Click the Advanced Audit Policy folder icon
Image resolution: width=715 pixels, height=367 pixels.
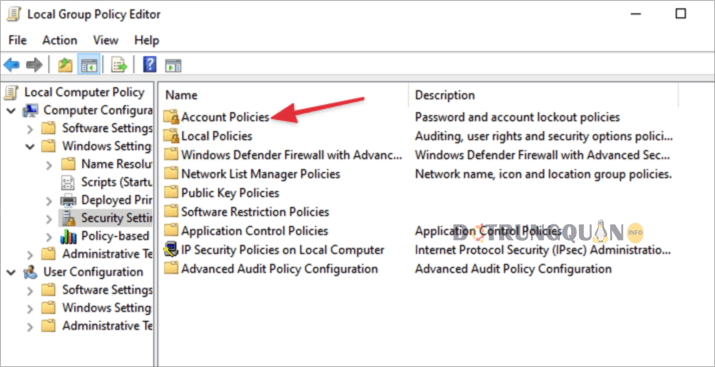(171, 268)
